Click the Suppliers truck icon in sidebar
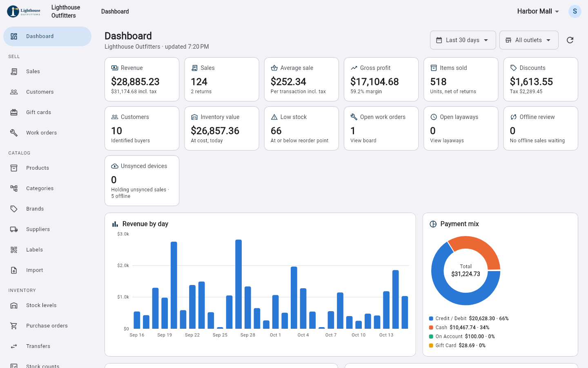Screen dimensions: 588x368 (x=14, y=229)
